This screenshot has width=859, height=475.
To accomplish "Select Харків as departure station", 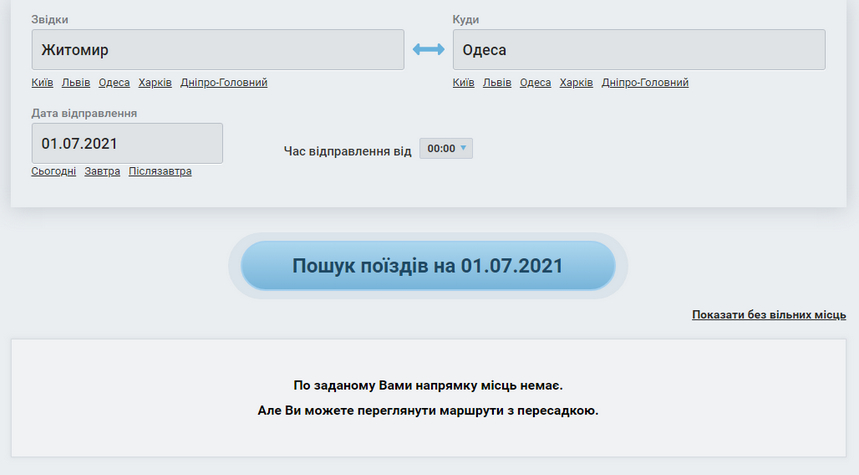I will pyautogui.click(x=155, y=83).
